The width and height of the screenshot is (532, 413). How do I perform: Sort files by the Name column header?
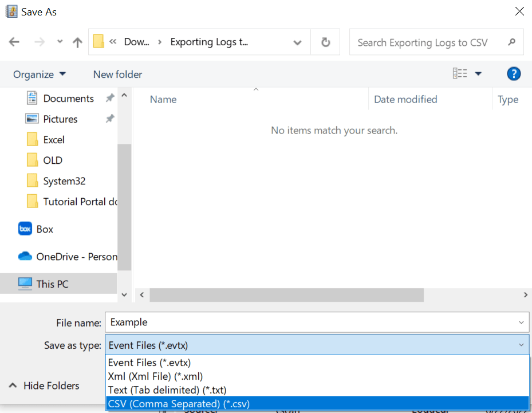tap(163, 100)
